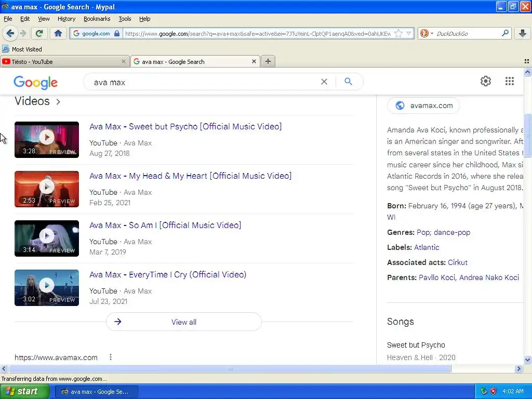Open the three-dot menu beside avamax.com result
Screen dimensions: 532x399
tap(111, 357)
